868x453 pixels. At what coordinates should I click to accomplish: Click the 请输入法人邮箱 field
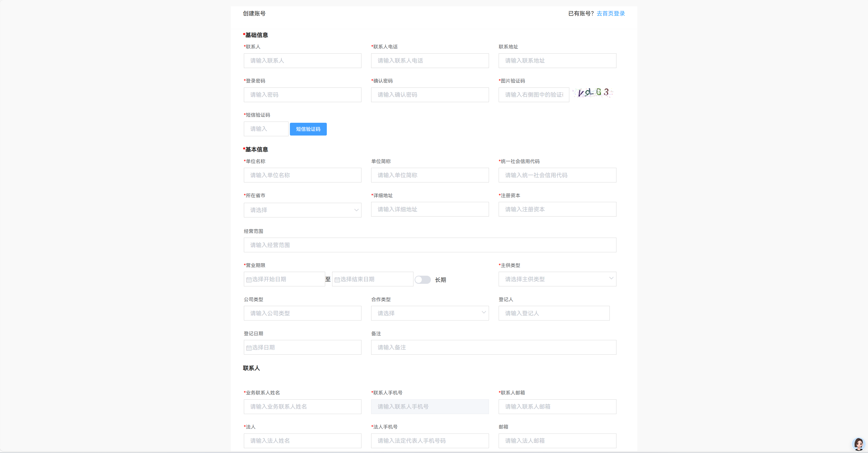[x=557, y=440]
